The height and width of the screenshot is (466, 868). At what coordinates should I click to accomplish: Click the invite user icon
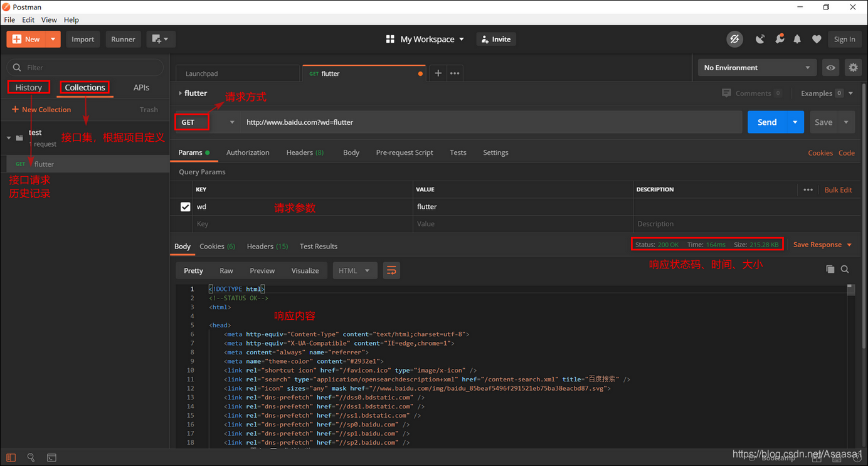pyautogui.click(x=485, y=39)
